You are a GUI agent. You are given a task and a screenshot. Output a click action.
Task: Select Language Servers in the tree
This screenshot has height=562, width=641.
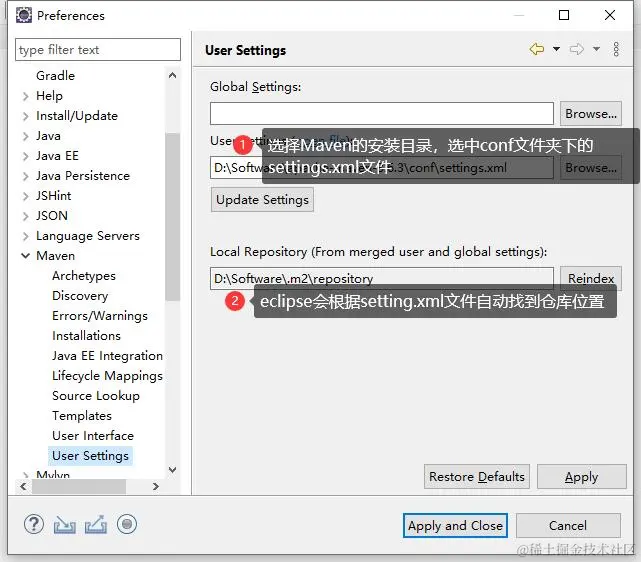point(88,236)
